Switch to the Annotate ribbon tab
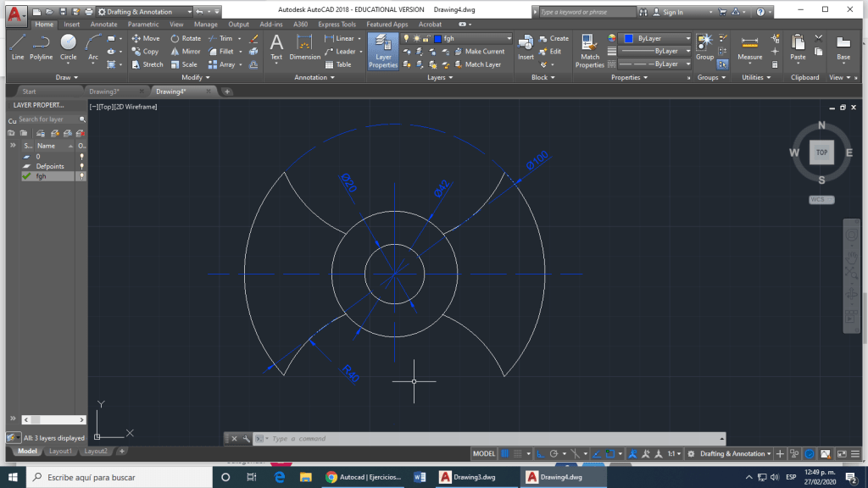Screen dimensions: 868x488 [x=103, y=25]
